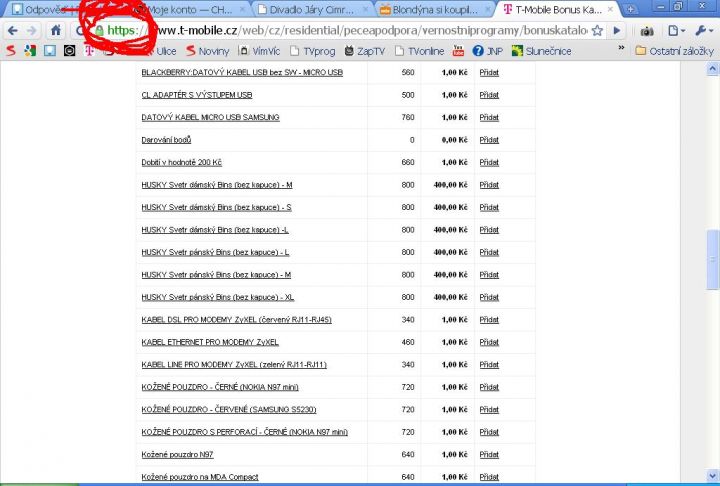Select 400,00 Kč price of HUSKY dámský -L
This screenshot has width=720, height=486.
click(450, 230)
